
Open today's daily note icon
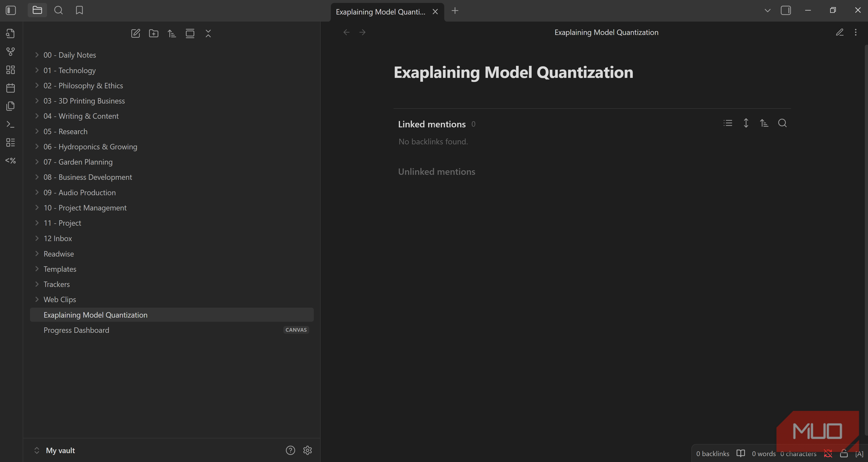click(10, 88)
